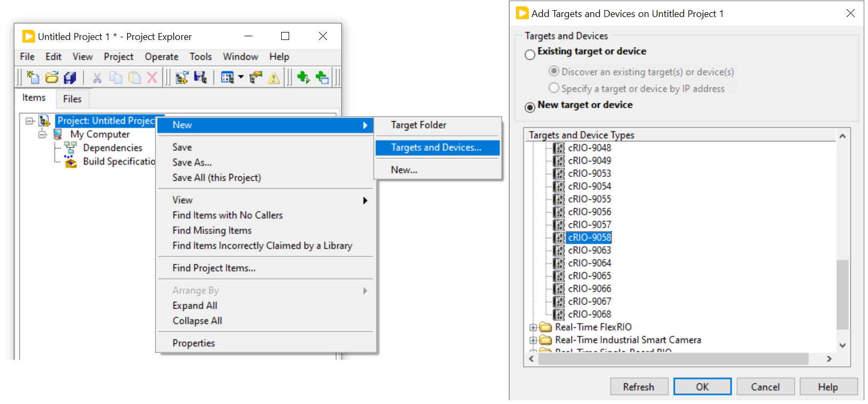
Task: Click the Build Specifications box icon
Action: click(70, 161)
